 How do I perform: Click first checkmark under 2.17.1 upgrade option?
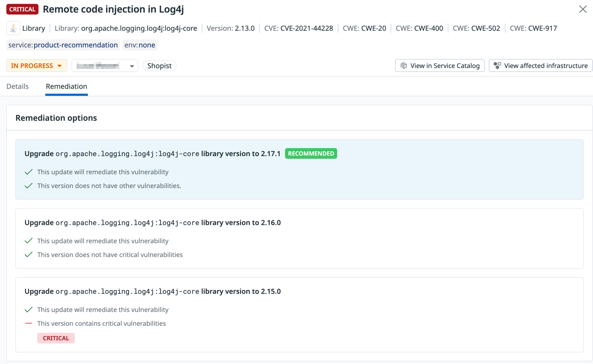tap(29, 172)
